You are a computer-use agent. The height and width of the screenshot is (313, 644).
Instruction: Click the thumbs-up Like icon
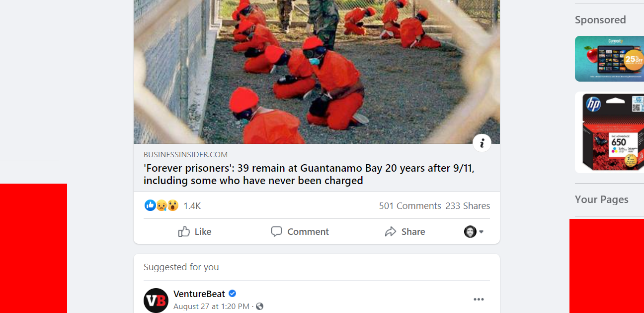184,231
